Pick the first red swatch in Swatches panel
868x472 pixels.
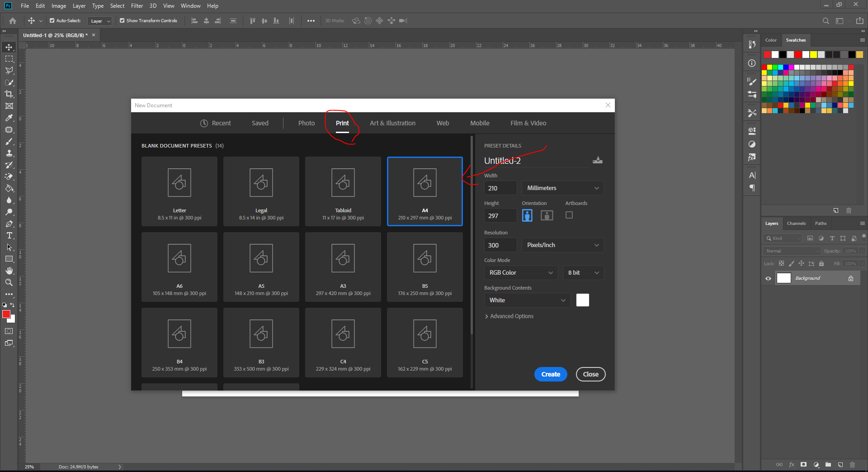point(767,55)
